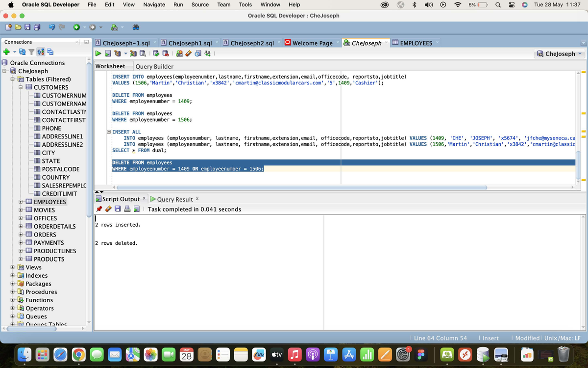Switch to the CheJoseph1.sql tab
This screenshot has width=588, height=368.
point(190,43)
